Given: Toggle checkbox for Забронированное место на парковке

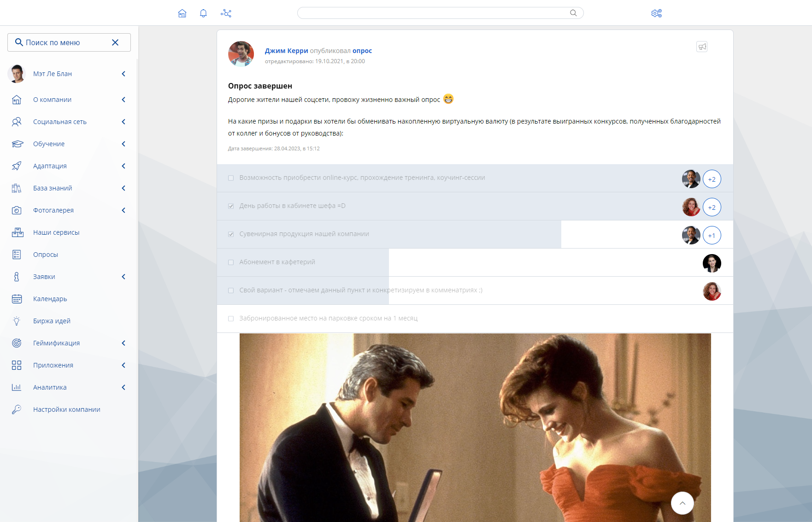Looking at the screenshot, I should pyautogui.click(x=231, y=319).
